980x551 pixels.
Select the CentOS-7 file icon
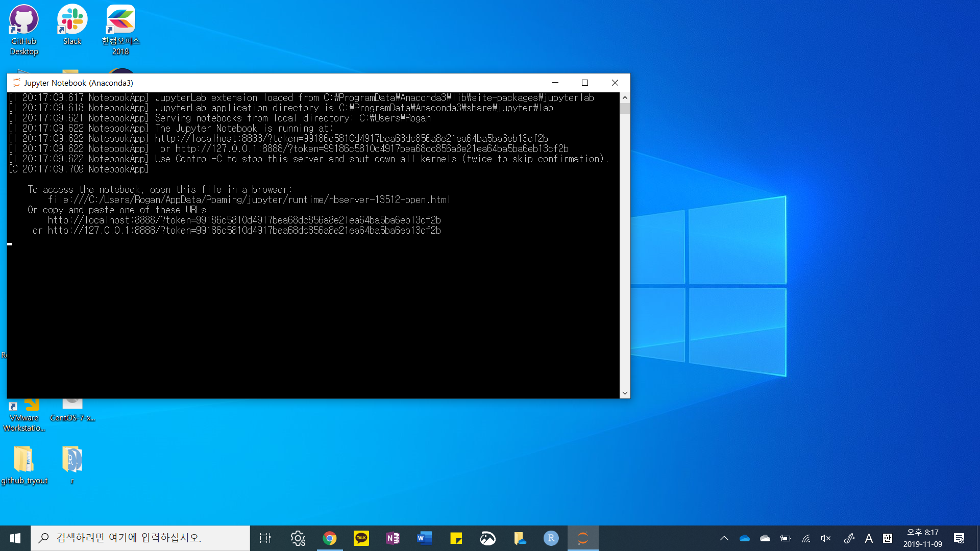pyautogui.click(x=72, y=411)
